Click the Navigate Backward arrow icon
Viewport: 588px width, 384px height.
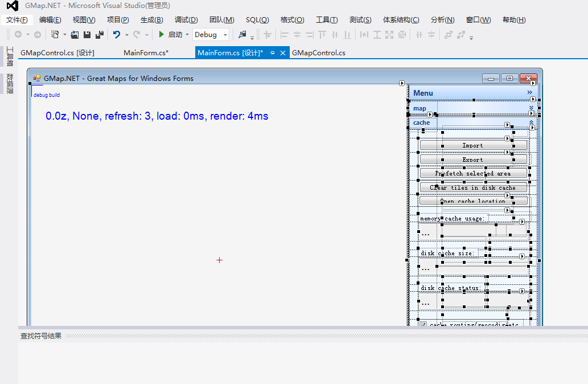point(18,35)
